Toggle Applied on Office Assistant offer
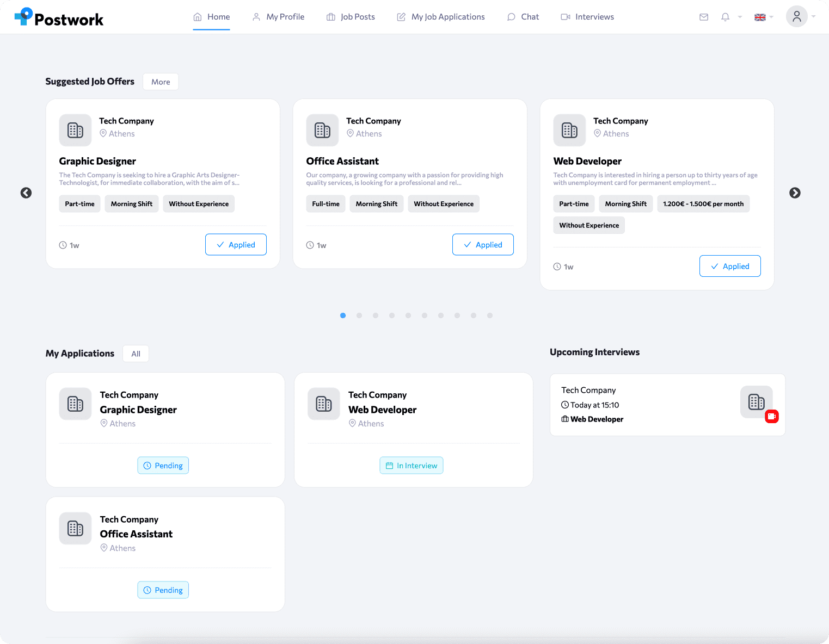 [x=483, y=245]
